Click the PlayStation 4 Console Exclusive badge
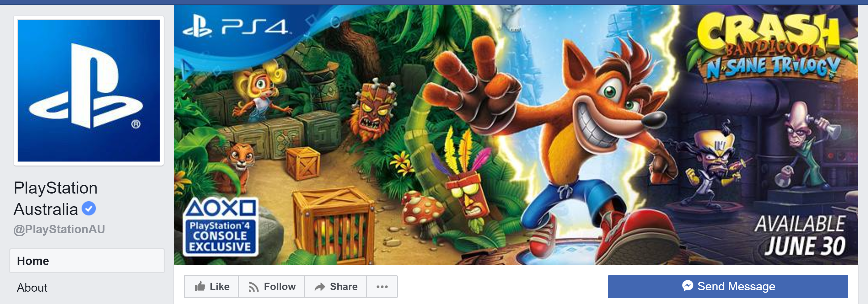Screen dimensions: 868x304 tap(220, 227)
